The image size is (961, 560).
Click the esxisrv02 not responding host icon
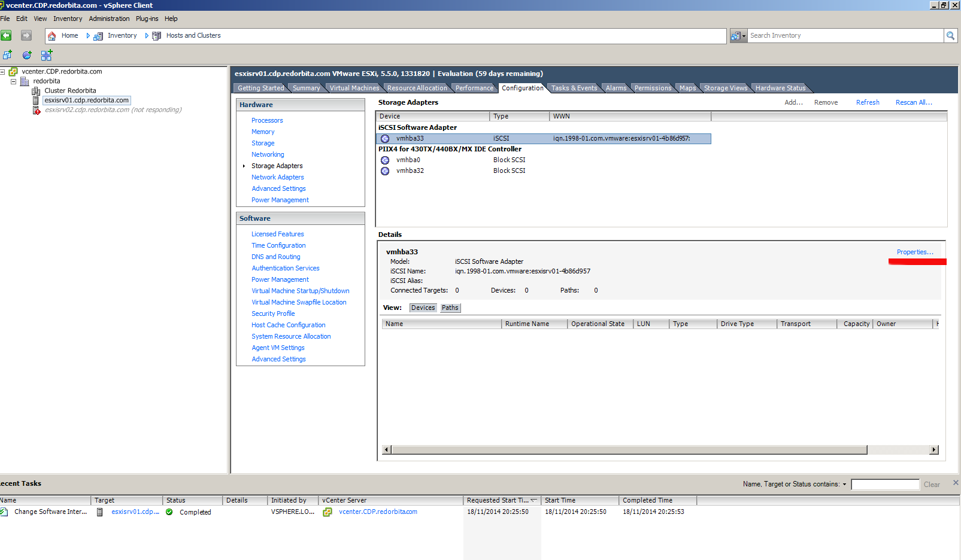pos(37,110)
